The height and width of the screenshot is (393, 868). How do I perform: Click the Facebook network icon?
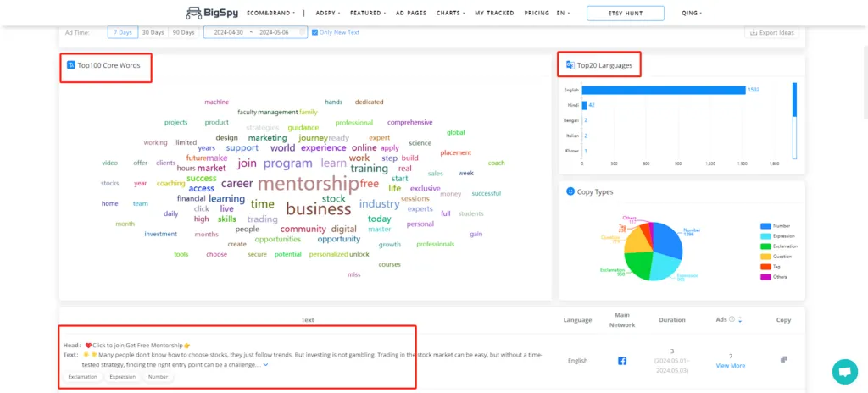pos(621,361)
